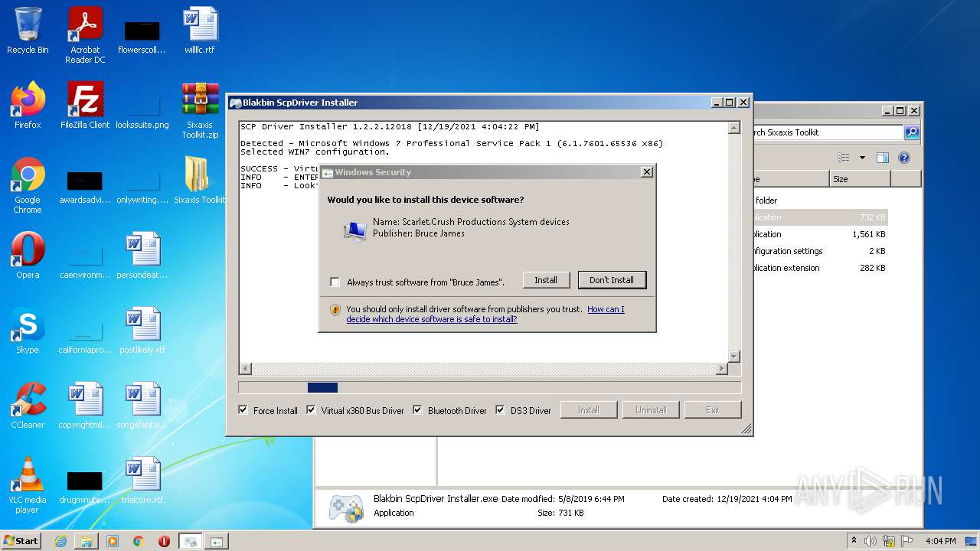Click the log horizontal scrollbar right arrow
980x551 pixels.
pyautogui.click(x=721, y=369)
